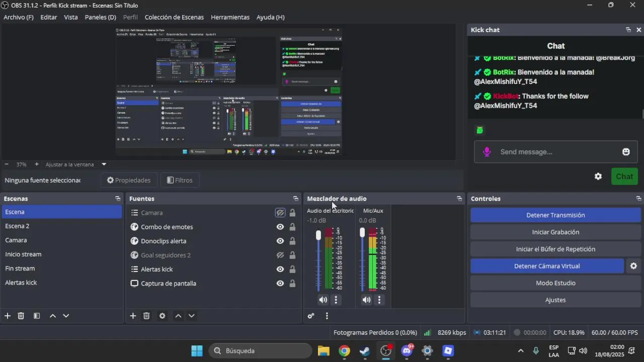644x362 pixels.
Task: Close the Kick chat dock
Action: [x=639, y=30]
